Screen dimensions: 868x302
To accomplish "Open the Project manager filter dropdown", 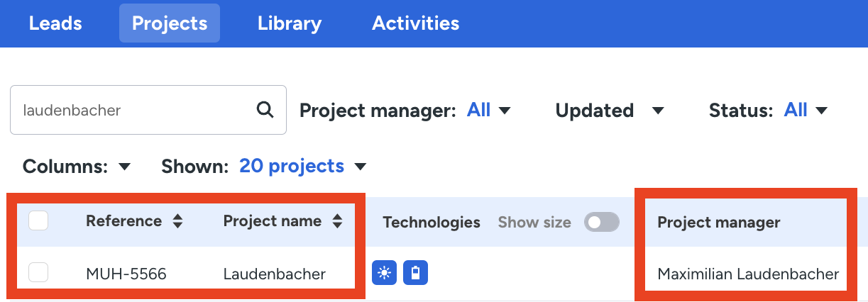I will tap(489, 111).
